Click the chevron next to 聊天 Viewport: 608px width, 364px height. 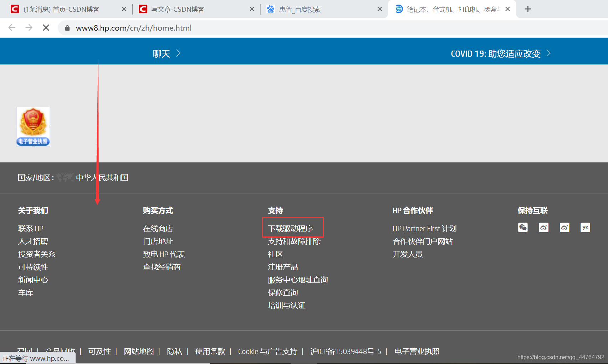pyautogui.click(x=178, y=53)
